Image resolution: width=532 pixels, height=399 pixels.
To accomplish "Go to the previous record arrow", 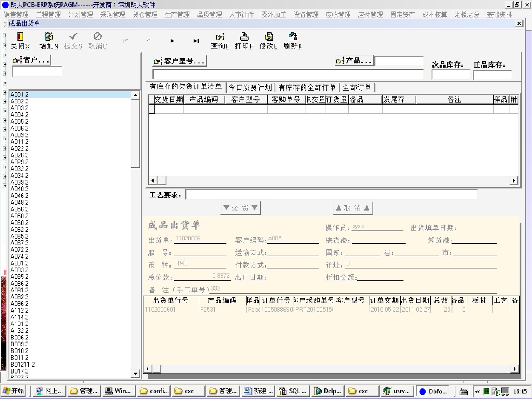I will click(x=149, y=41).
